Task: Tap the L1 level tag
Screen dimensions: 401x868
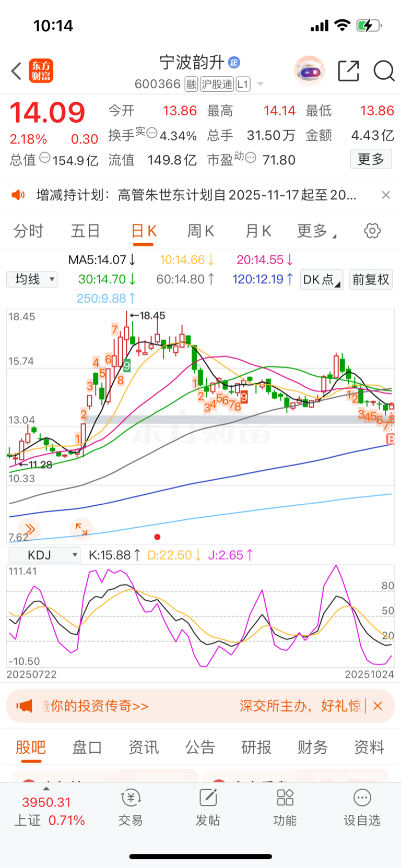Action: click(x=243, y=84)
